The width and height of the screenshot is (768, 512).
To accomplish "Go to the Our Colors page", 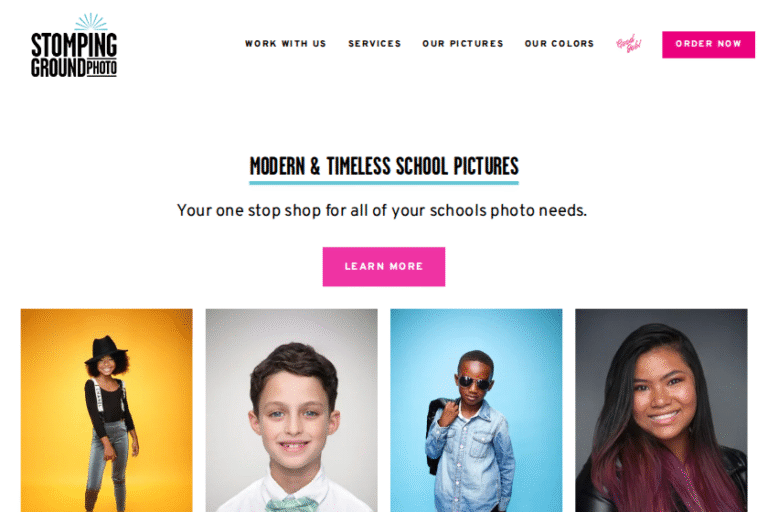I will point(559,44).
